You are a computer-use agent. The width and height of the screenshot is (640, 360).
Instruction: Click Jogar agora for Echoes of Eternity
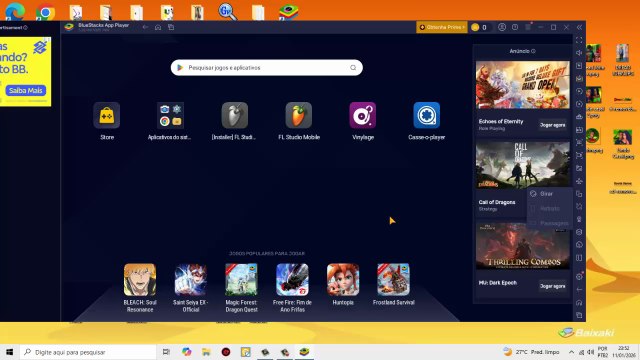[552, 125]
